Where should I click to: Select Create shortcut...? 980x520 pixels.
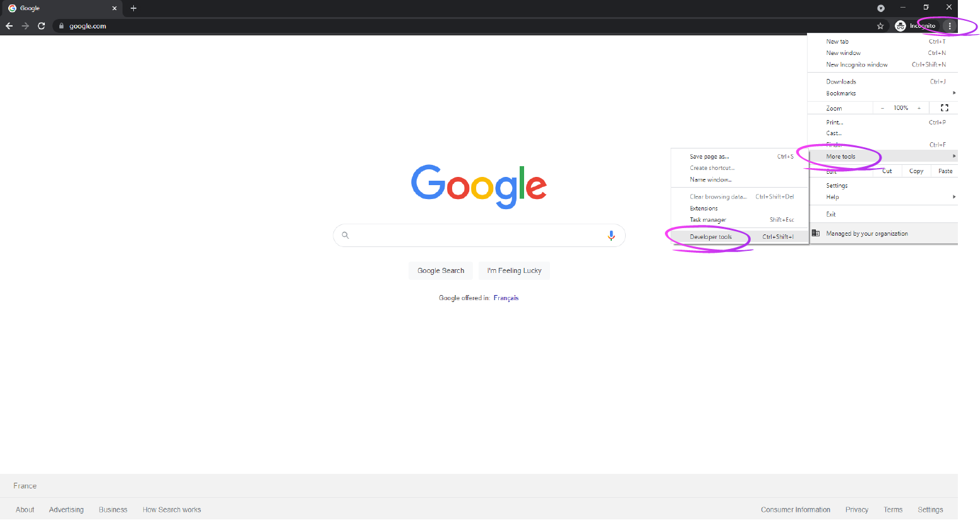pos(740,168)
